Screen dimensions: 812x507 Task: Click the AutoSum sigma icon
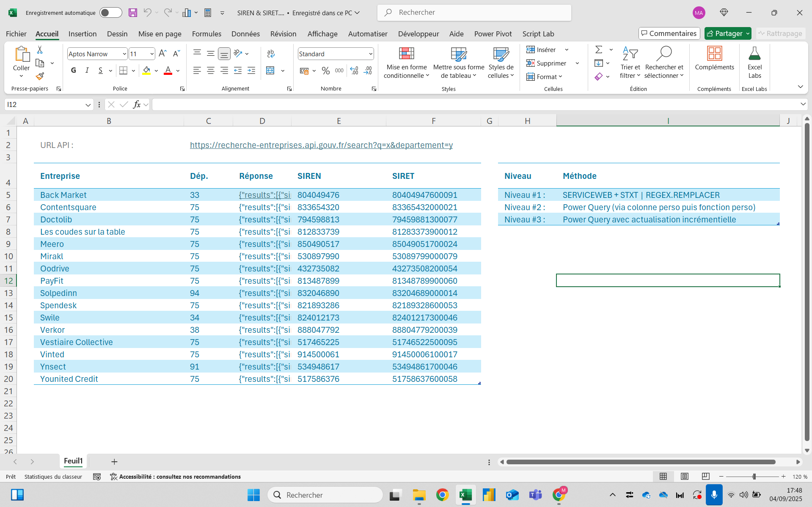coord(599,50)
